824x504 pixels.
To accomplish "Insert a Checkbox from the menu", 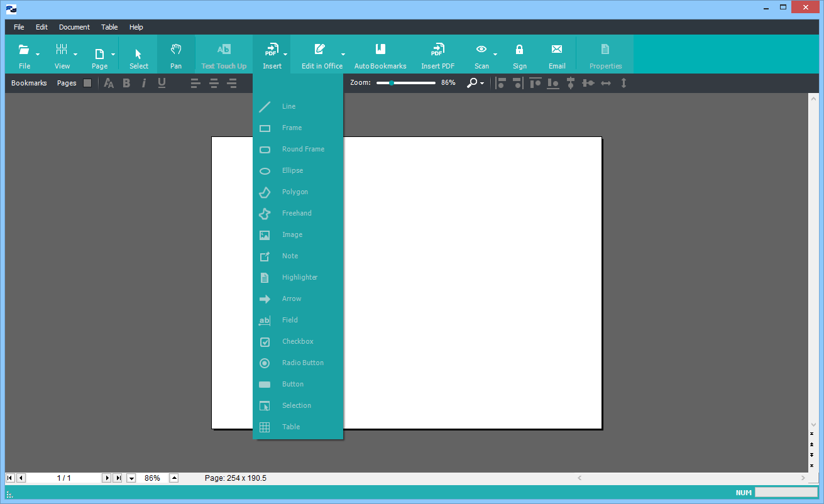I will pos(297,341).
